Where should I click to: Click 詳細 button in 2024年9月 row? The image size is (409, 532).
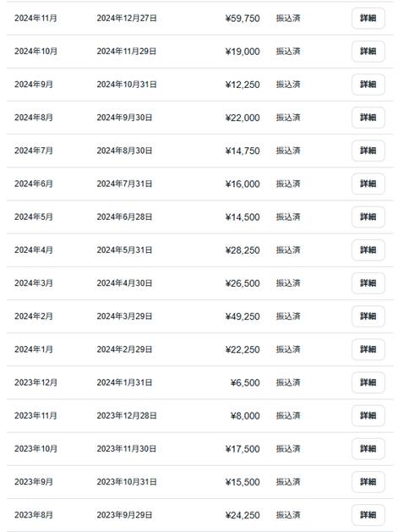click(368, 85)
